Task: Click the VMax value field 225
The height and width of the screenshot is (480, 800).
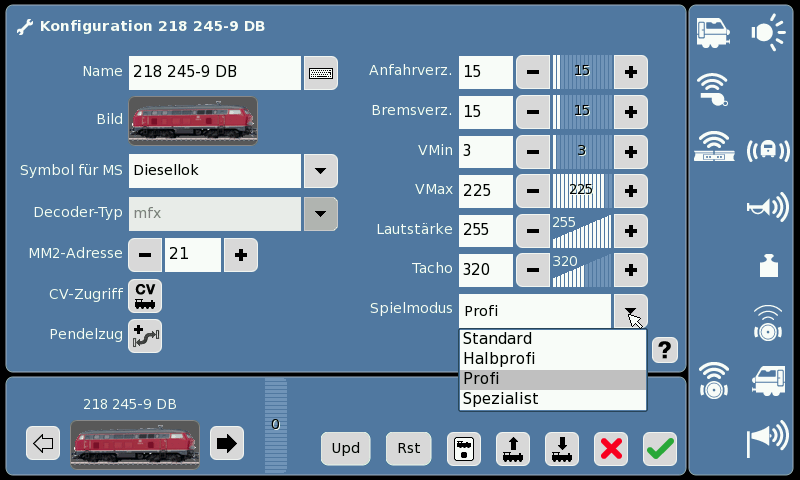Action: [x=486, y=191]
